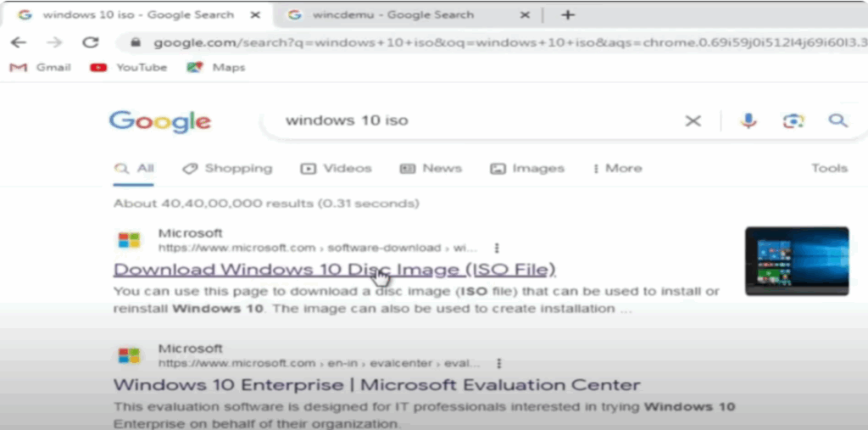868x430 pixels.
Task: Close the windows 10 iso search tab
Action: 255,15
